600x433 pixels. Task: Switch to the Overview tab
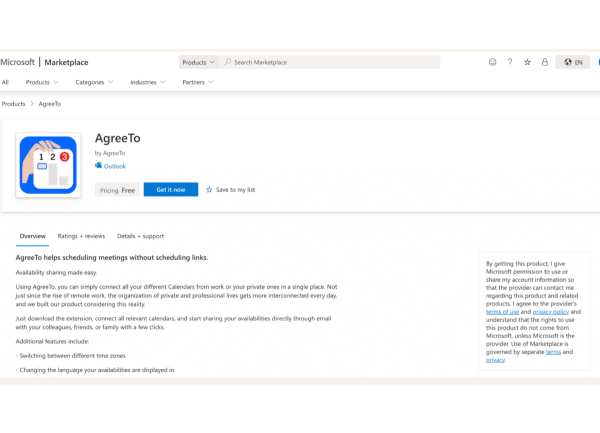pyautogui.click(x=33, y=236)
